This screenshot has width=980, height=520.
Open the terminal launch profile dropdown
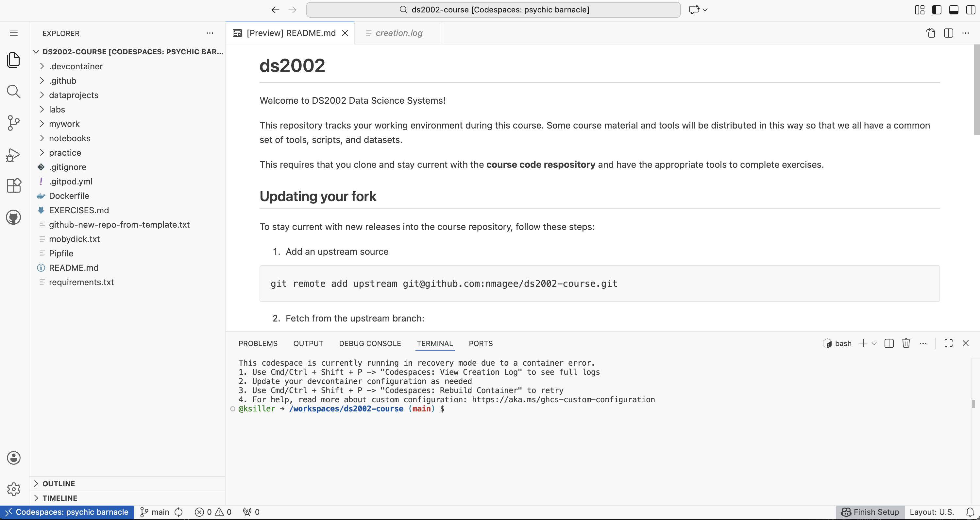coord(874,343)
